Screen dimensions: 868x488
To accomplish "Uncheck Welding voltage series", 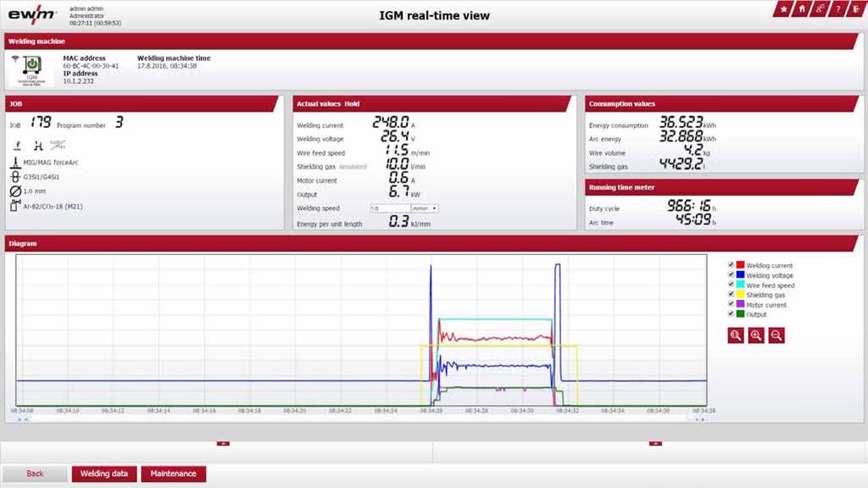I will click(x=731, y=274).
